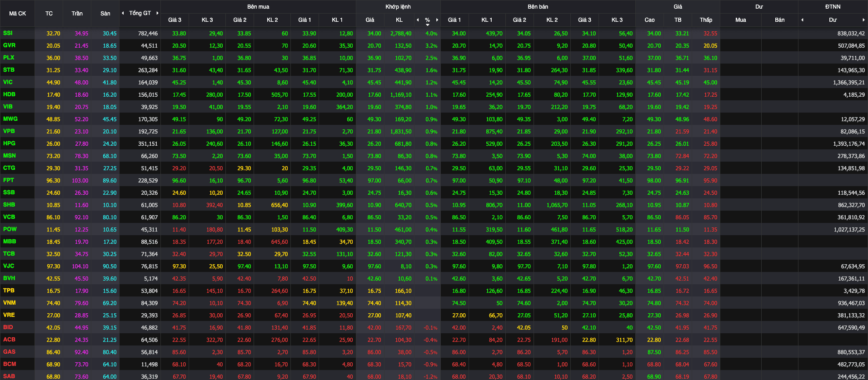The height and width of the screenshot is (380, 868).
Task: Click GVR percent change 3.2%
Action: [x=431, y=46]
